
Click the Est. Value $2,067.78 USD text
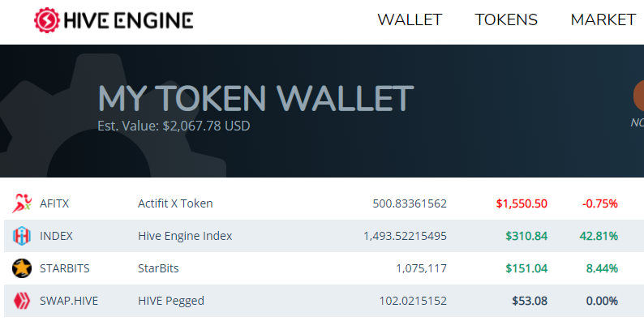pyautogui.click(x=174, y=126)
